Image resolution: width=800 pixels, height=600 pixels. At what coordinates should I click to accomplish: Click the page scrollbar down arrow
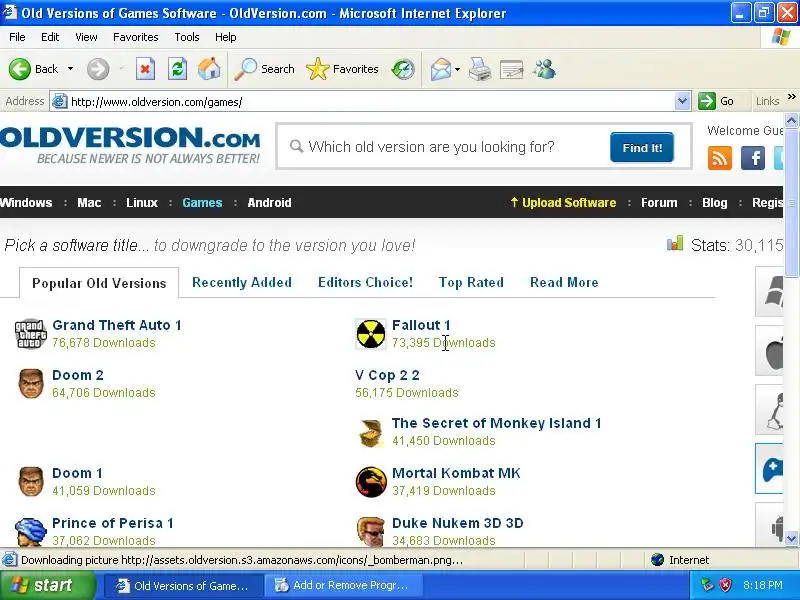coord(791,538)
